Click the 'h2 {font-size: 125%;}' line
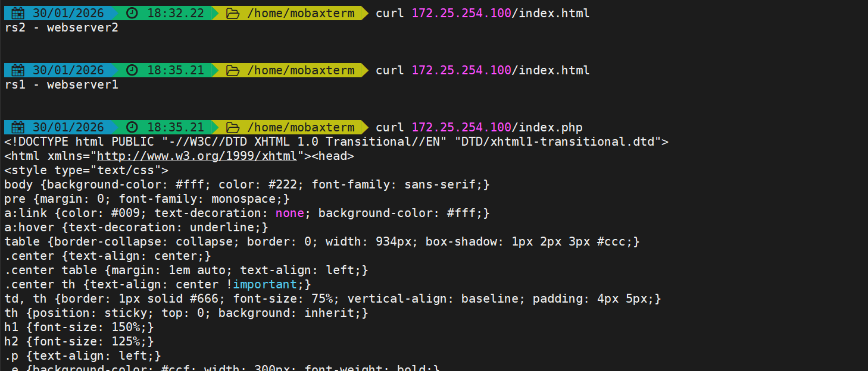This screenshot has height=371, width=868. point(79,341)
